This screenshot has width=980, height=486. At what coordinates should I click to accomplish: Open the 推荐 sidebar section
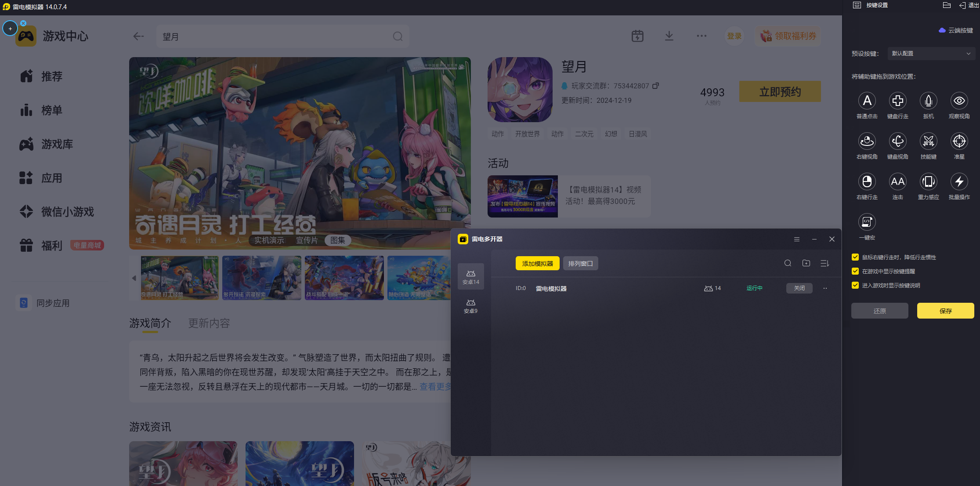41,76
